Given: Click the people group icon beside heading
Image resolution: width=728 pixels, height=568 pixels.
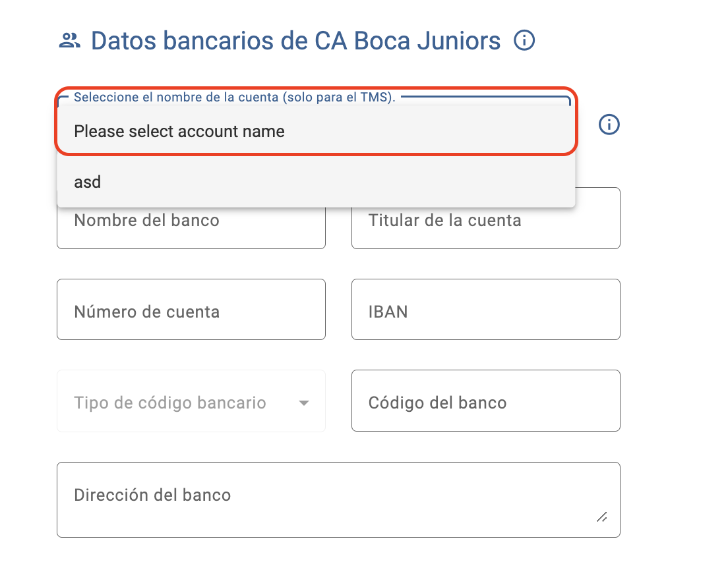Looking at the screenshot, I should 70,40.
